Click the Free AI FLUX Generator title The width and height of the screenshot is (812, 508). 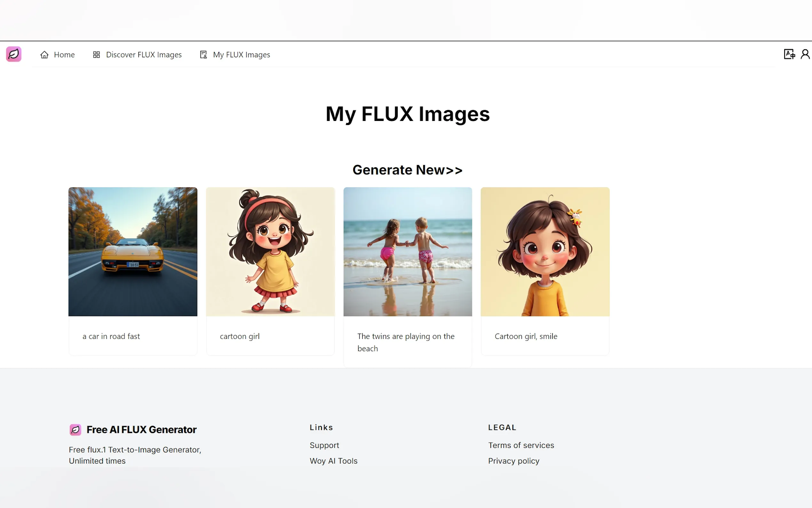pyautogui.click(x=141, y=430)
